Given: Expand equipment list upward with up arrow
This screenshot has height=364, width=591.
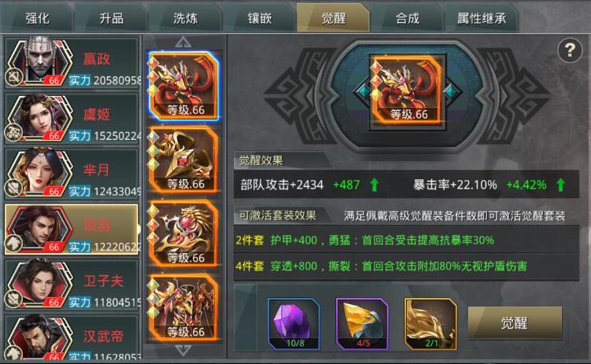Looking at the screenshot, I should 183,42.
